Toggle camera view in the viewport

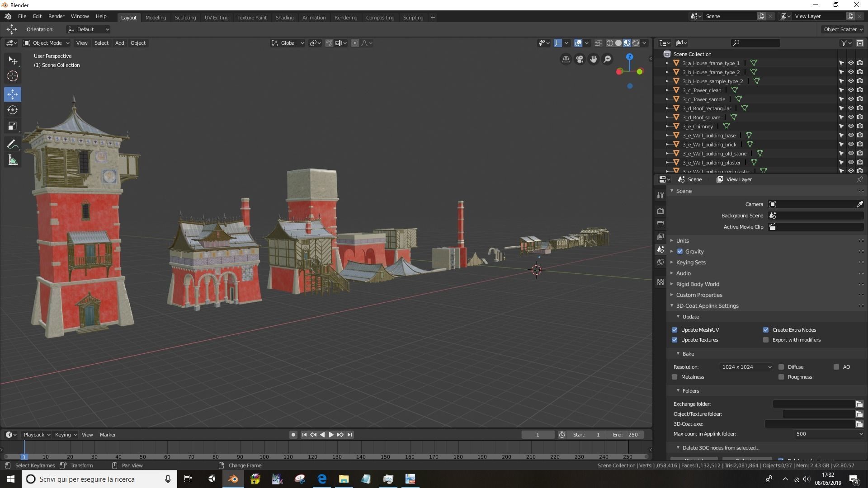click(580, 59)
